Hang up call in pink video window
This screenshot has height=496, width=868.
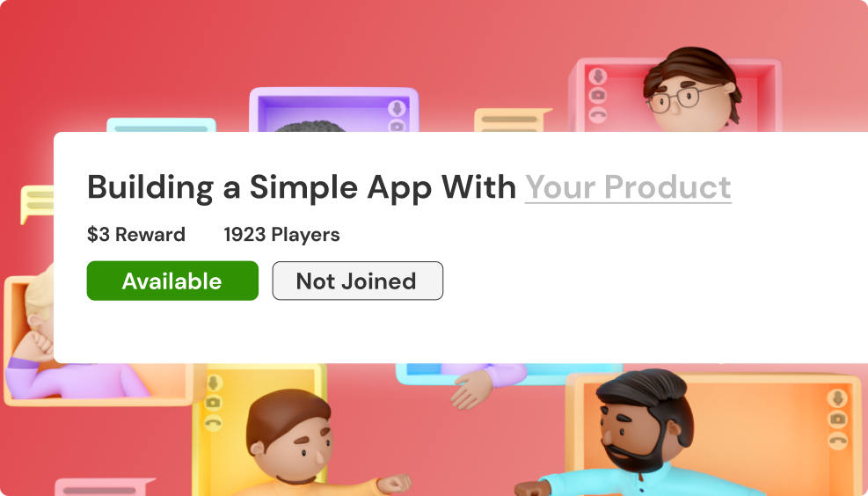point(598,114)
